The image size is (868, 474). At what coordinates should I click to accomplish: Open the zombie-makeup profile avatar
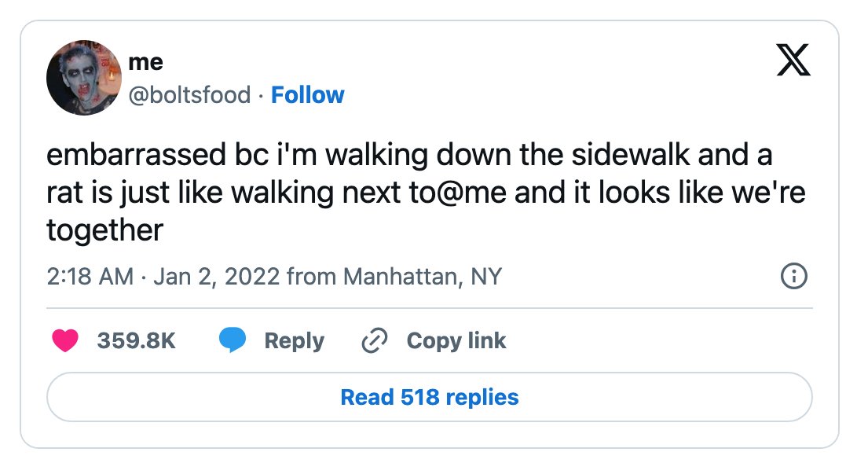tap(83, 78)
